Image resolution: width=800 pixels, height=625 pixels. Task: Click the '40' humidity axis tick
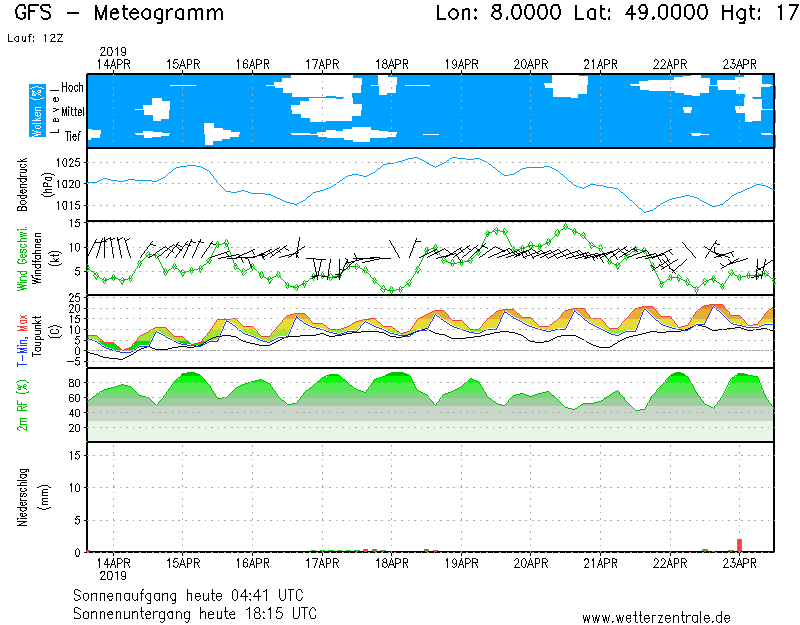pyautogui.click(x=74, y=413)
